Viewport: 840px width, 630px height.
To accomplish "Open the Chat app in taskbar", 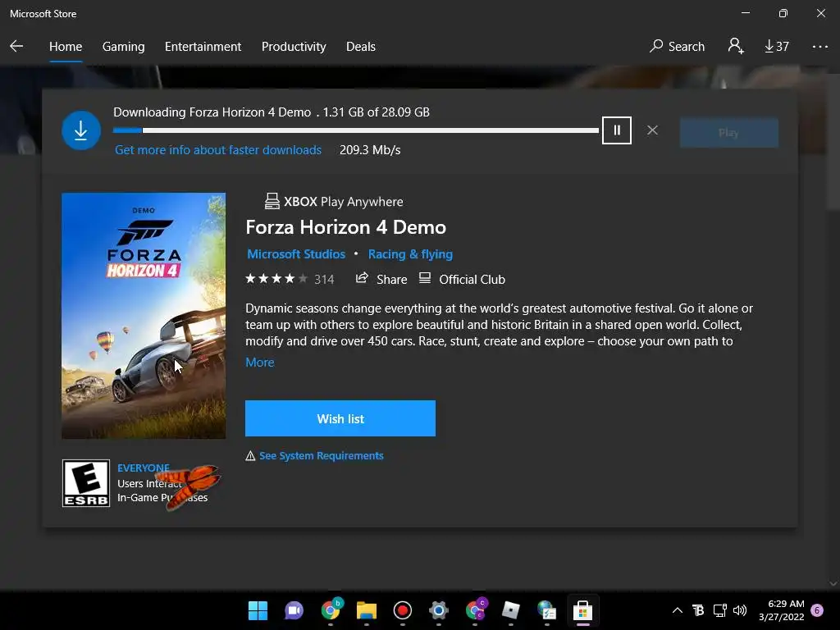I will (x=294, y=610).
